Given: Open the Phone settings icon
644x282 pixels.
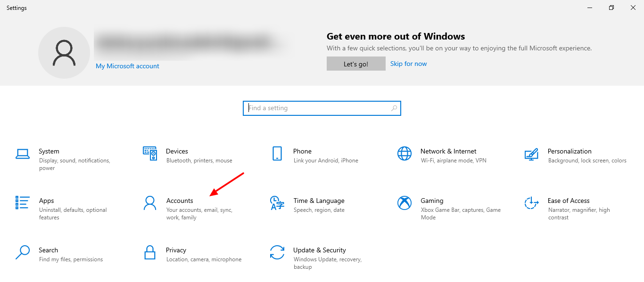Looking at the screenshot, I should pos(277,153).
